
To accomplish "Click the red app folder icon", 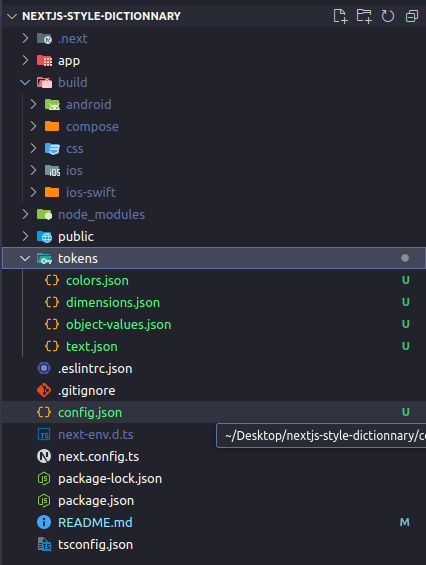I will coord(44,60).
